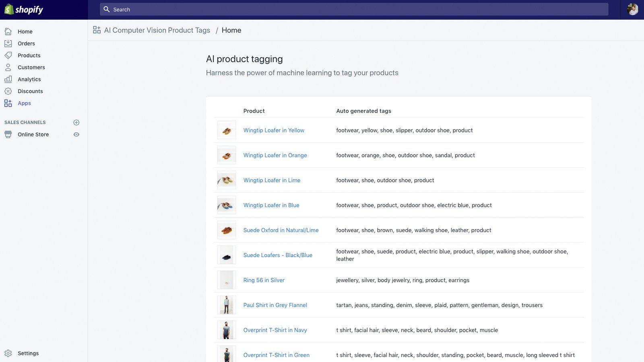The height and width of the screenshot is (362, 644).
Task: Go to Online Store in sidebar
Action: tap(33, 134)
